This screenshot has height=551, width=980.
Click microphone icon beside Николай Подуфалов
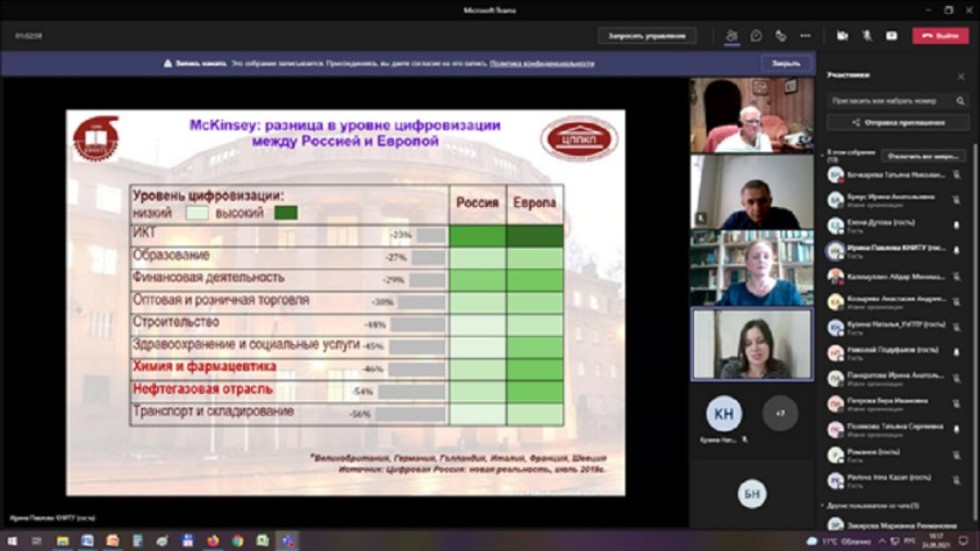click(956, 353)
